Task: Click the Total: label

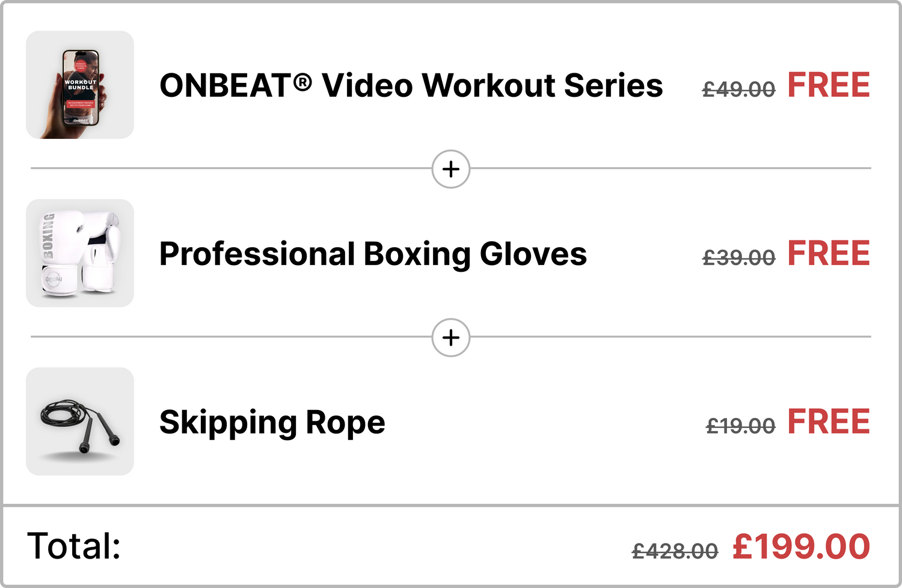Action: 74,546
